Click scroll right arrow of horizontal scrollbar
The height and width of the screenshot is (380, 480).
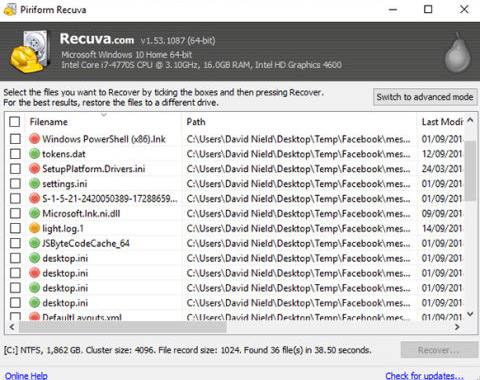457,327
